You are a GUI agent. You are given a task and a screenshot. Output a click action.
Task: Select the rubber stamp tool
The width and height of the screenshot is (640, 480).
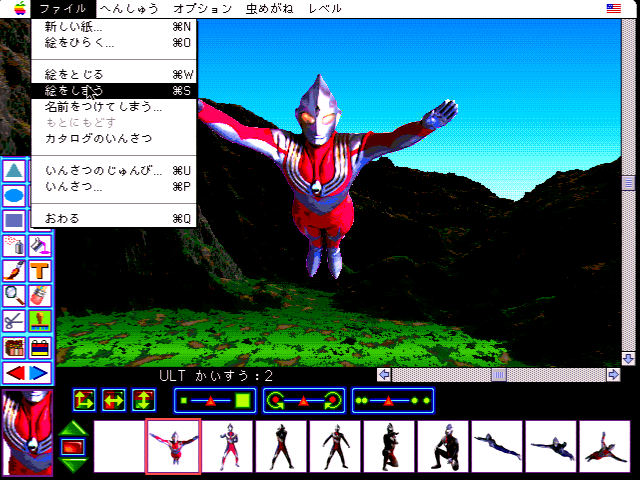(40, 321)
